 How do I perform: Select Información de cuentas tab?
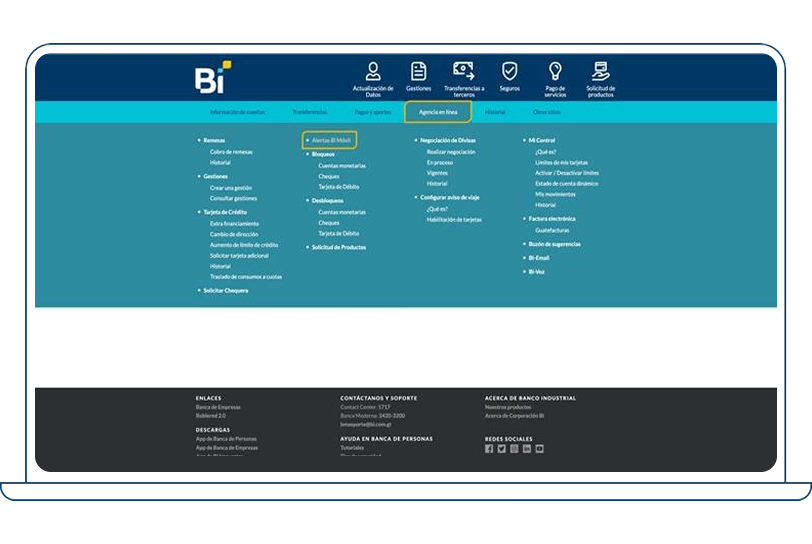click(237, 112)
